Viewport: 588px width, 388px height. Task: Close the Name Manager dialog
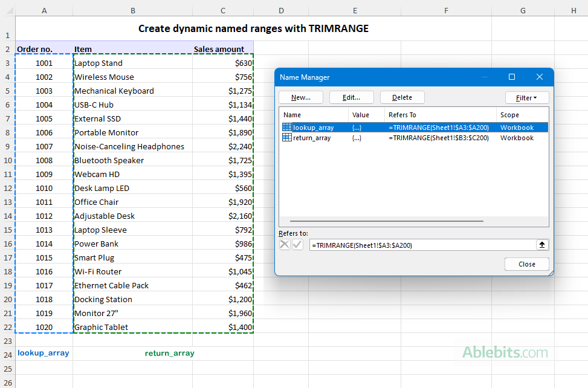[526, 264]
